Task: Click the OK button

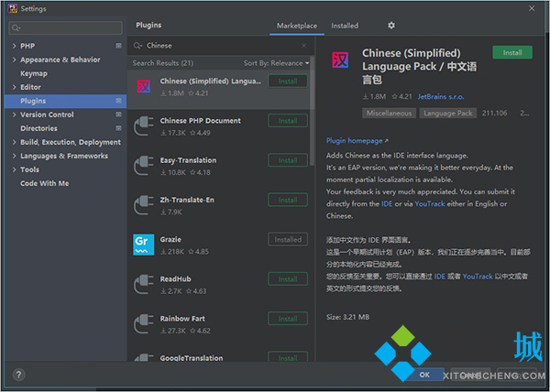Action: coord(424,375)
